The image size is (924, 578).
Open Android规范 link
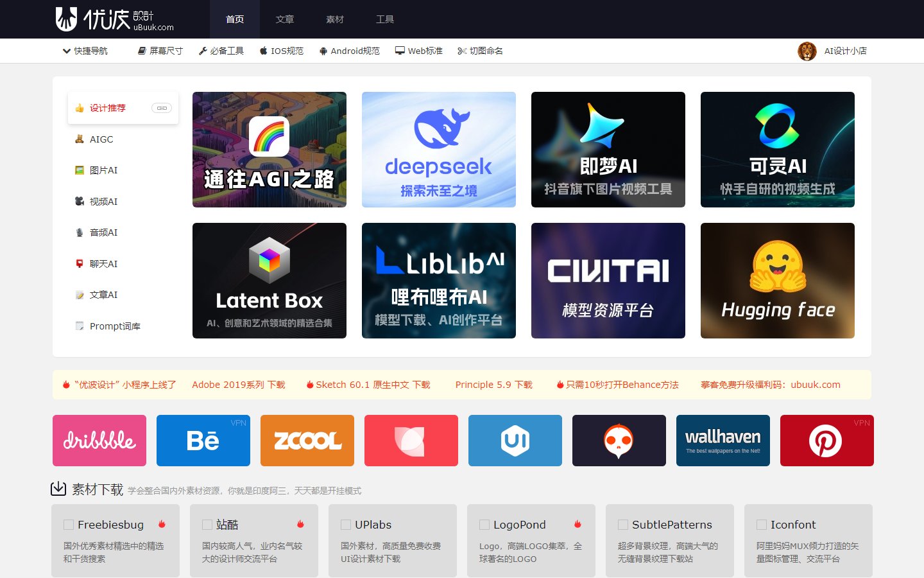click(x=350, y=51)
